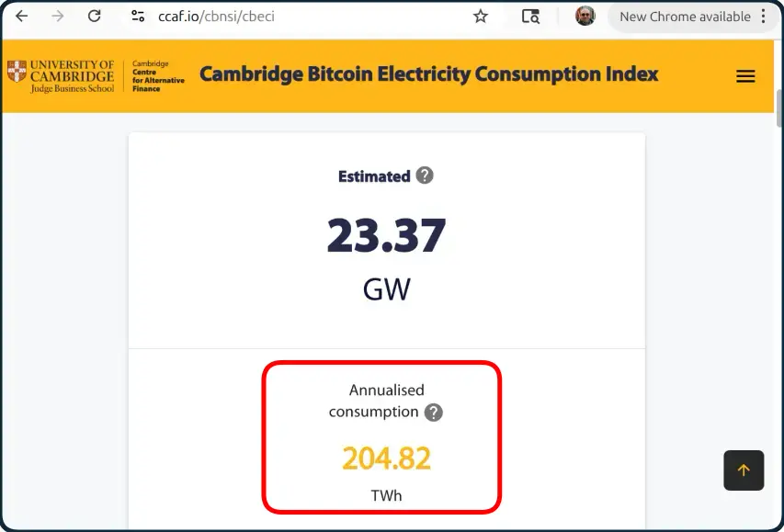The width and height of the screenshot is (784, 532).
Task: Open Chrome three-dot menu
Action: (763, 16)
